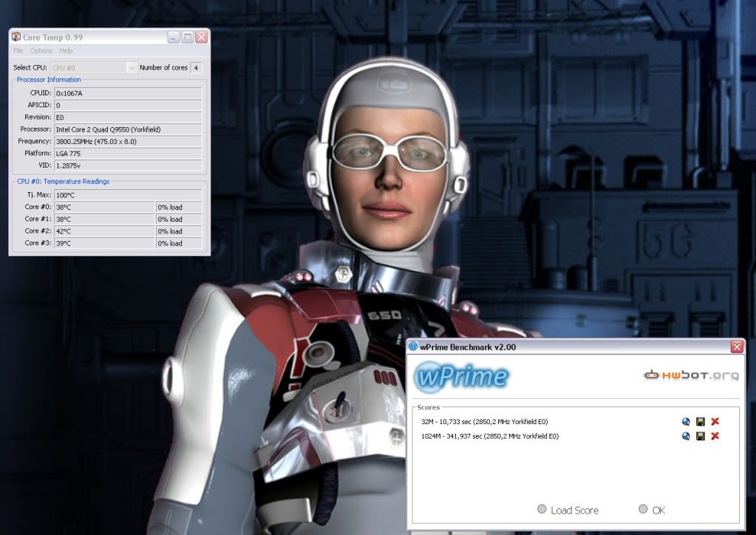
Task: Click the Number of cores field
Action: [197, 68]
